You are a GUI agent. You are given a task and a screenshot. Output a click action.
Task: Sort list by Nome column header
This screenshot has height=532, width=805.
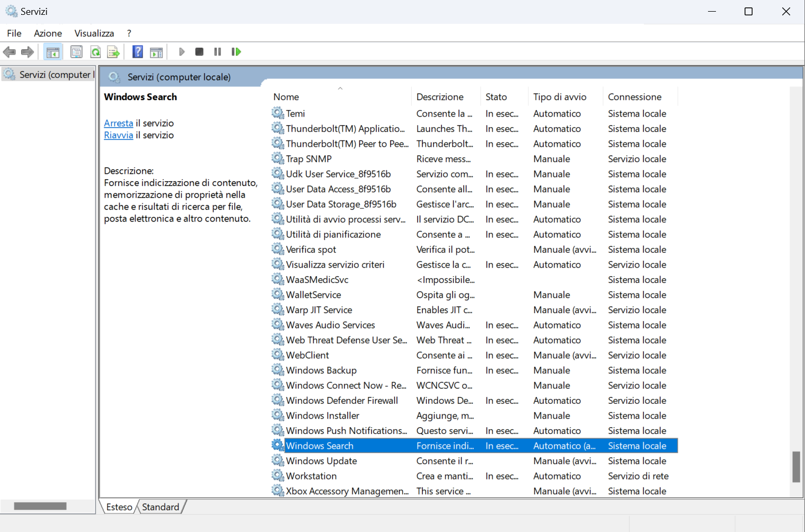point(286,97)
